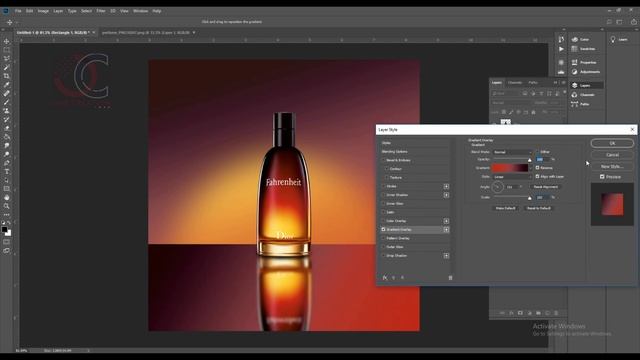Image resolution: width=640 pixels, height=360 pixels.
Task: Toggle the Inner Shadow checkbox
Action: [x=383, y=195]
